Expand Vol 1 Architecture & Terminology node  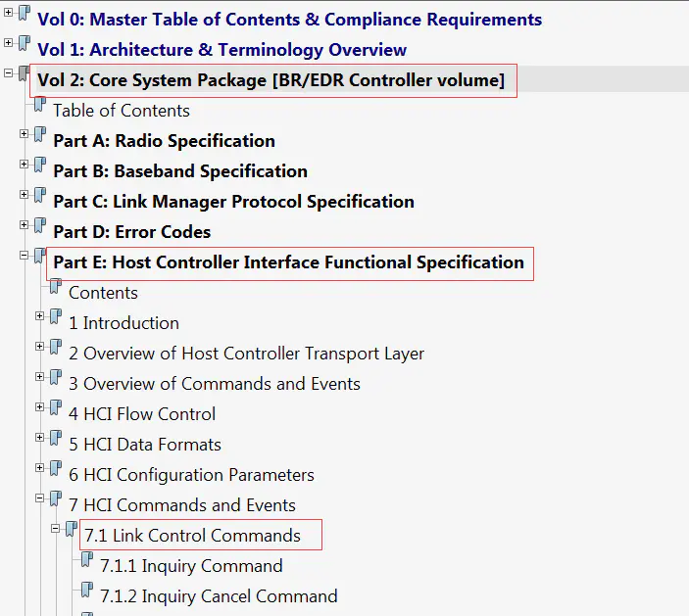tap(9, 42)
